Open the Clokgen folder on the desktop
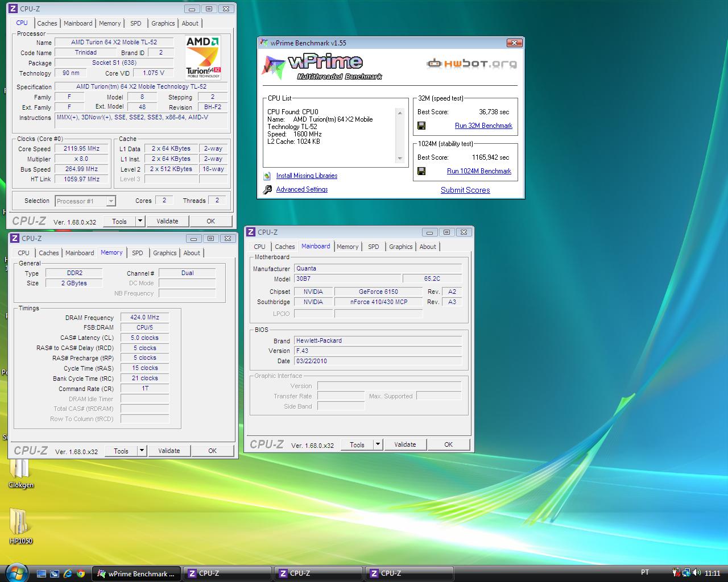 pyautogui.click(x=21, y=473)
